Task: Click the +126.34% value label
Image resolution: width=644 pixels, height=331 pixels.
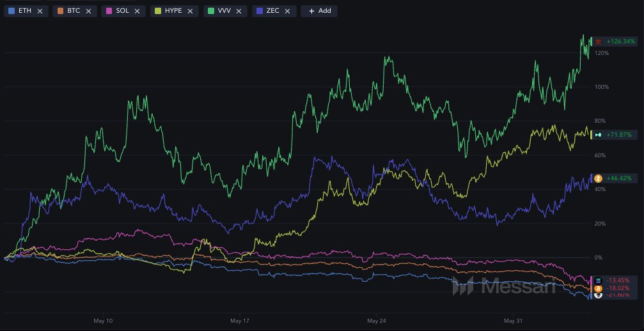Action: pos(620,42)
